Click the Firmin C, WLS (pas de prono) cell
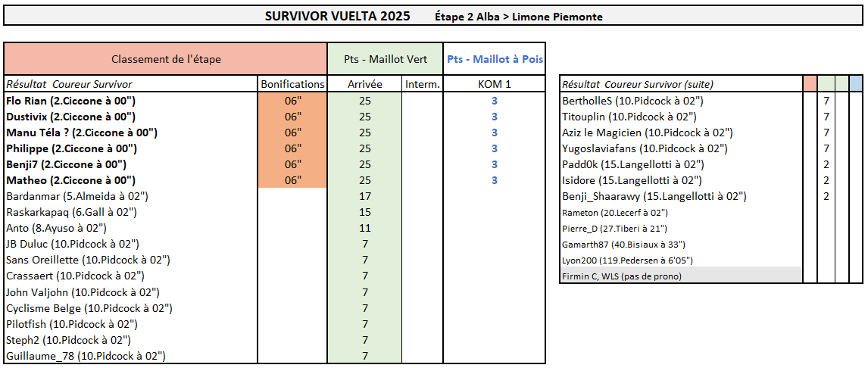Viewport: 868px width, 368px height. coord(621,276)
